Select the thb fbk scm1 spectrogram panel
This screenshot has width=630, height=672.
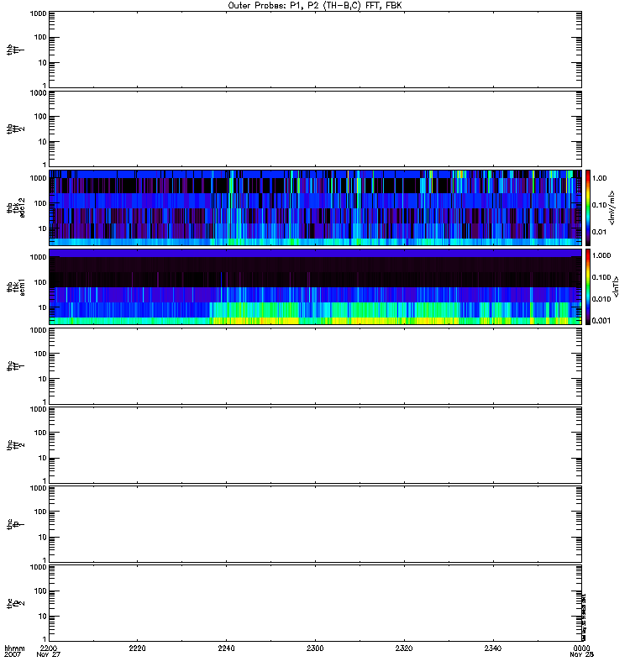(315, 286)
